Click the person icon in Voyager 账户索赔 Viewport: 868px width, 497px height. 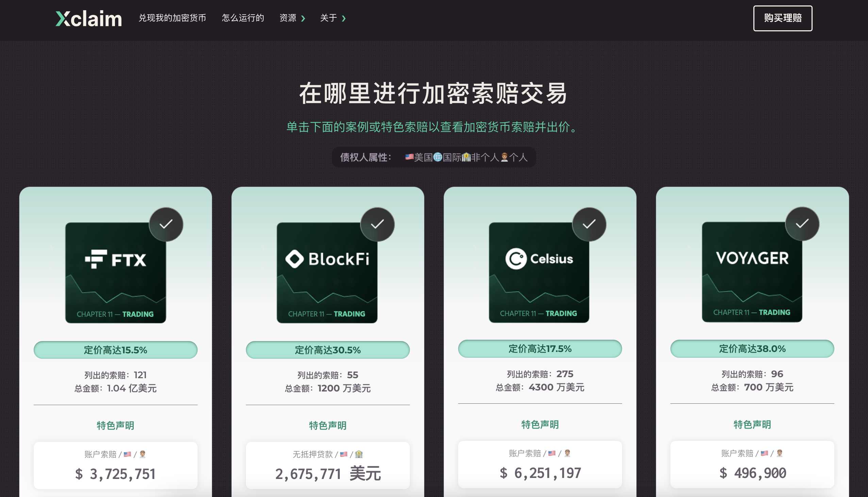pos(780,453)
